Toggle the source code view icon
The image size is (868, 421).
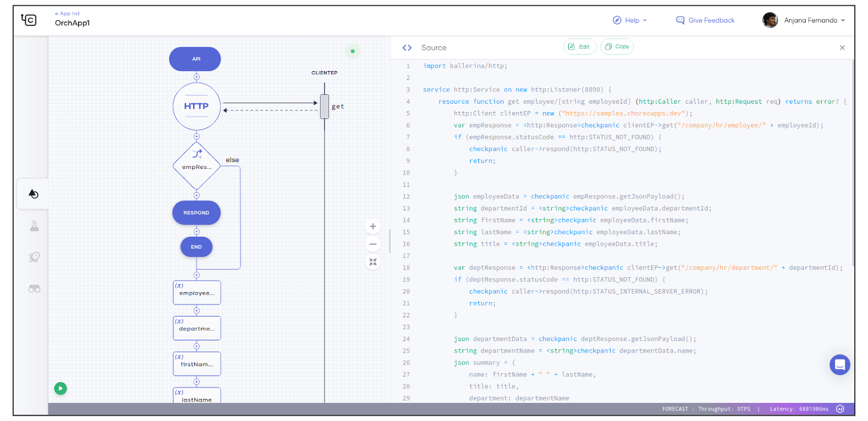point(407,48)
